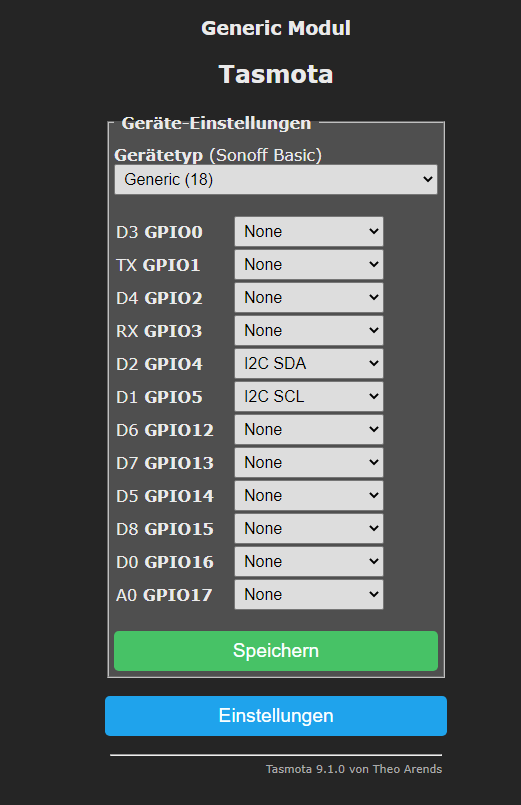Open the D5 GPIO14 dropdown
This screenshot has height=805, width=521.
308,495
